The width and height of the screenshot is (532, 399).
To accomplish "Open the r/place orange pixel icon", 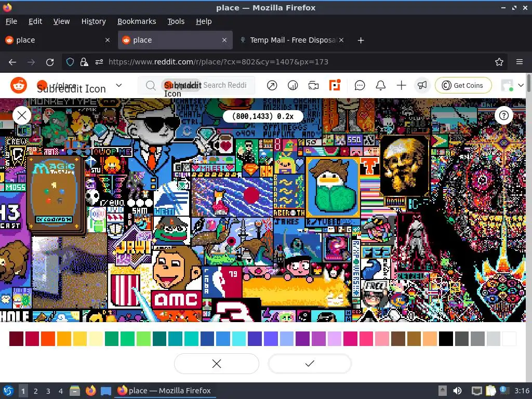I will (x=335, y=85).
